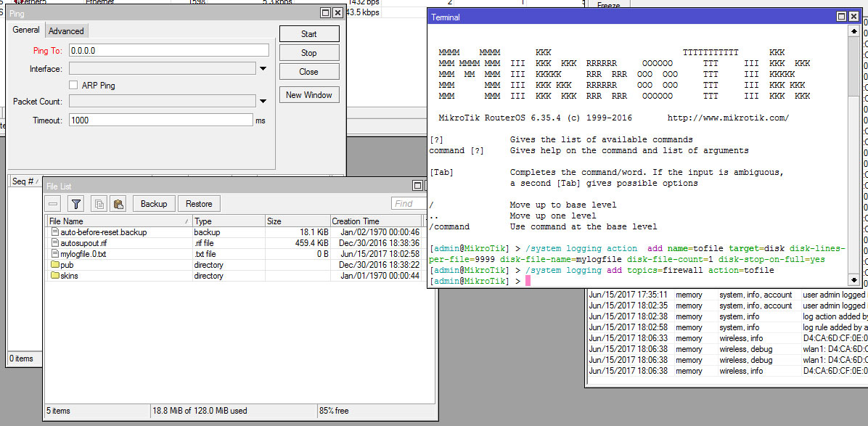Enable the ARP Ping checkbox
Screen dimensions: 868x426
(73, 86)
